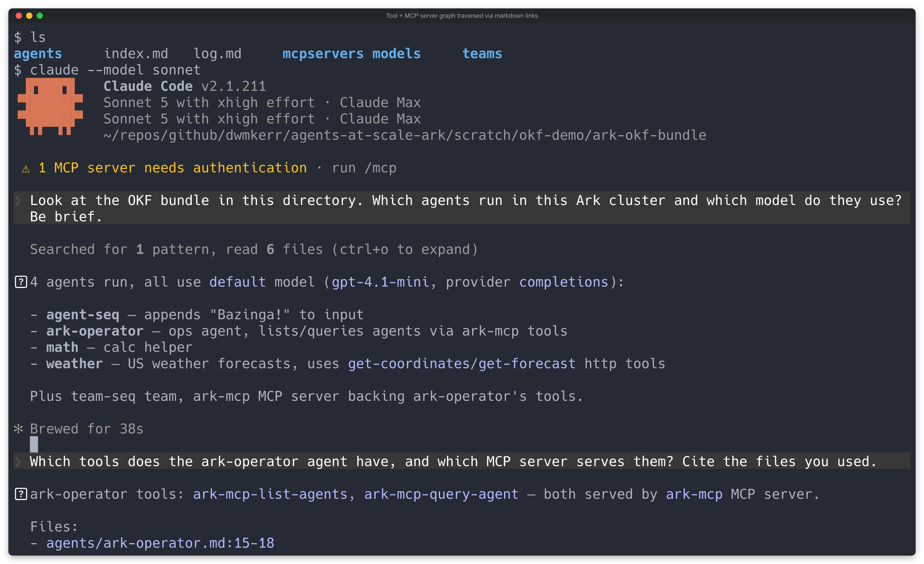The width and height of the screenshot is (924, 564).
Task: Click the 'ark-mcp-list-agents' tool name
Action: point(270,494)
